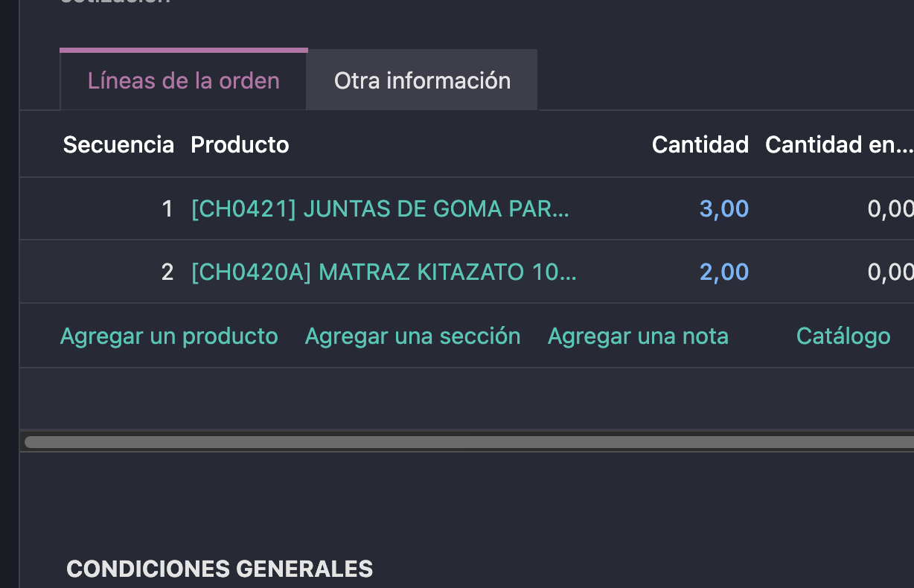The height and width of the screenshot is (588, 914).
Task: Click the truncated 'Cantidad en...' column header
Action: click(x=838, y=144)
